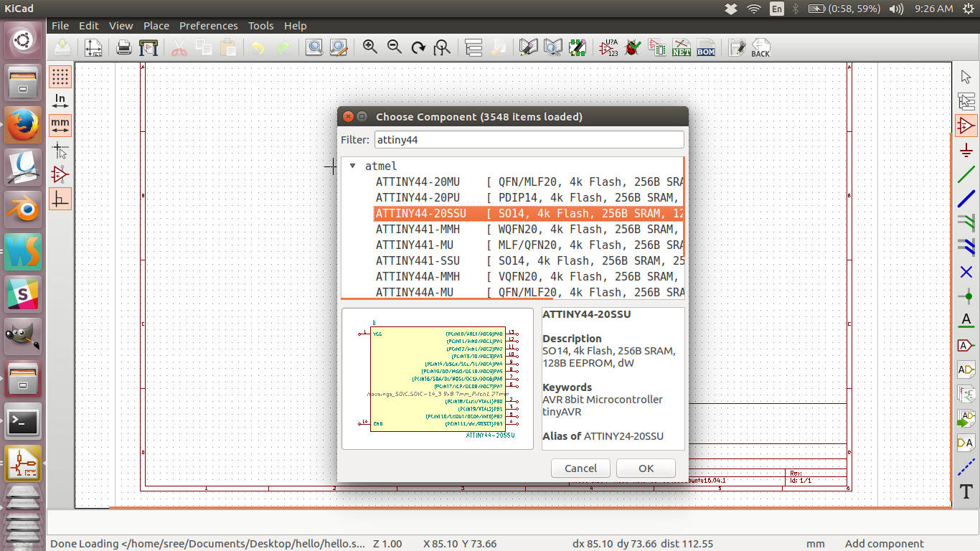Click the Find and replace icon

[338, 48]
